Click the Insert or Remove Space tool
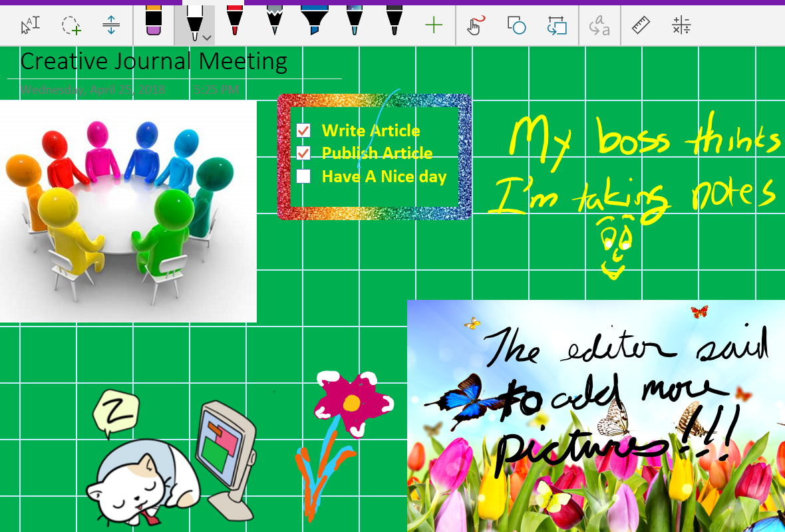This screenshot has height=532, width=785. pos(111,25)
